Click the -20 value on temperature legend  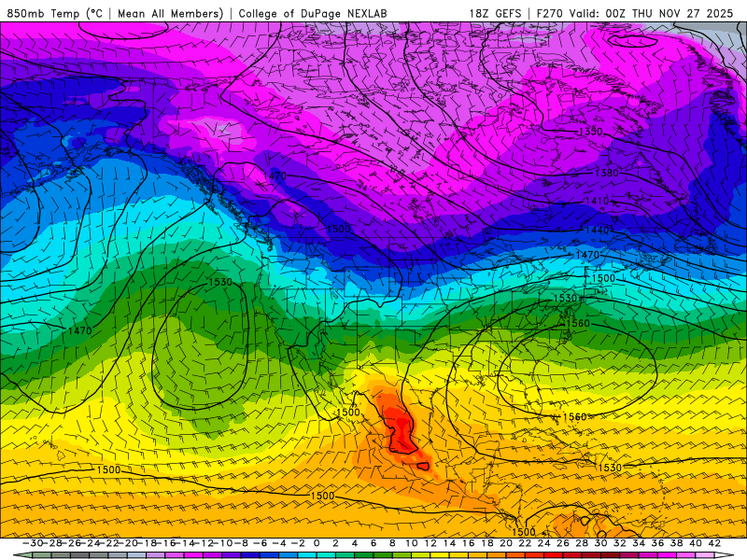129,543
